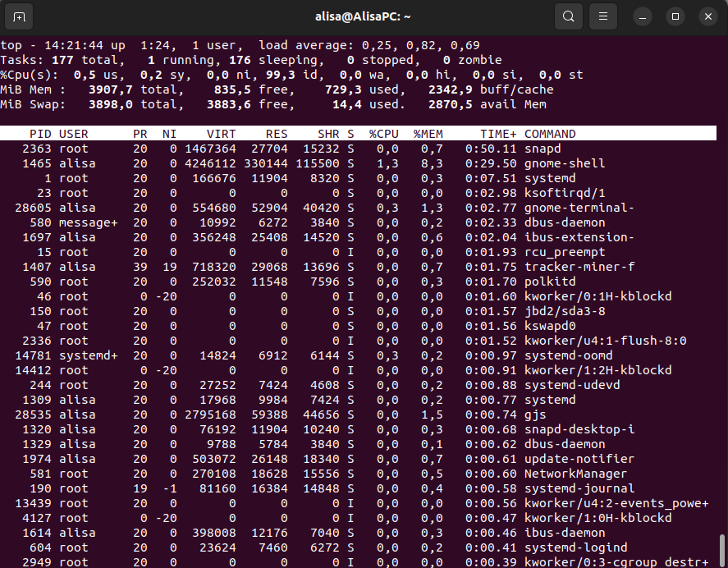Click the VIRT column header
728x568 pixels.
221,134
